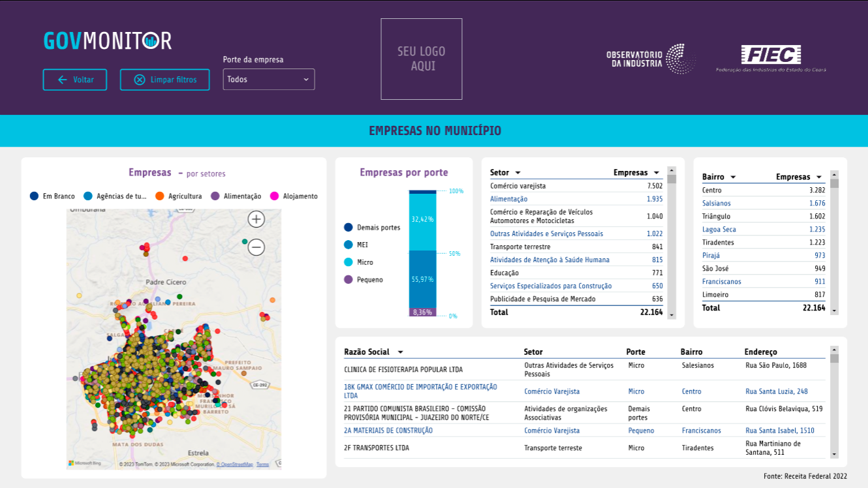Open the Porte da empresa dropdown
This screenshot has width=868, height=488.
pyautogui.click(x=268, y=80)
